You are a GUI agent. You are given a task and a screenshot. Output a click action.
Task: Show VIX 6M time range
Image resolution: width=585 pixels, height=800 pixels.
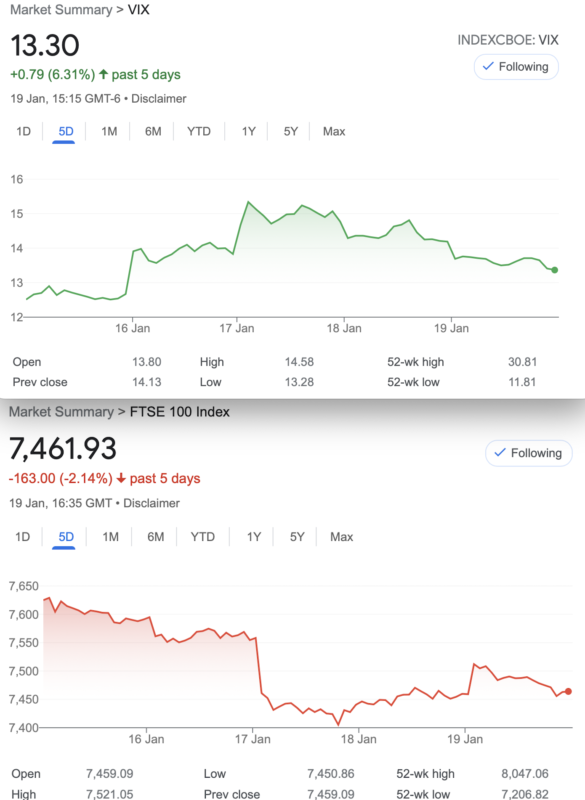pyautogui.click(x=152, y=132)
